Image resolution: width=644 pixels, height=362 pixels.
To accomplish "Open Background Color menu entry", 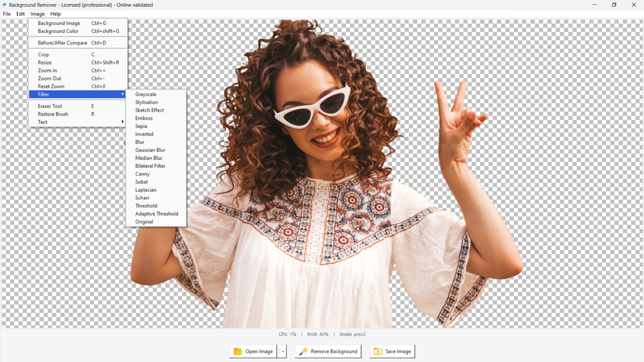I will tap(58, 31).
